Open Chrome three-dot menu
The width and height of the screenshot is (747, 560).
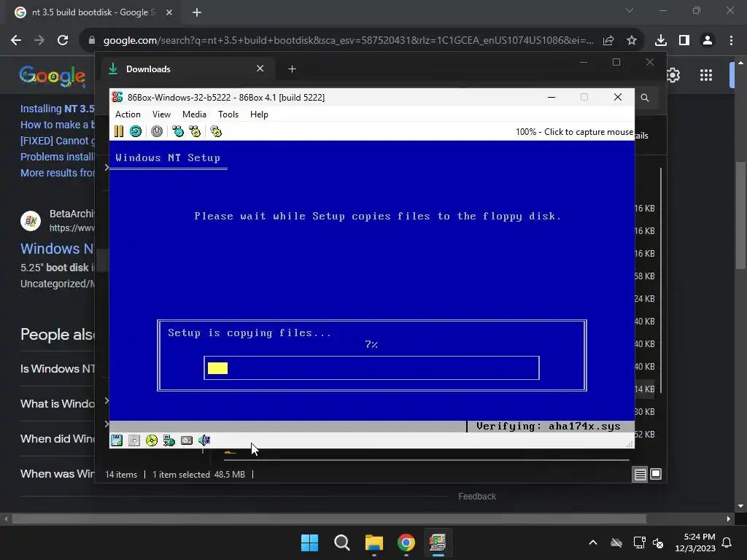click(731, 41)
